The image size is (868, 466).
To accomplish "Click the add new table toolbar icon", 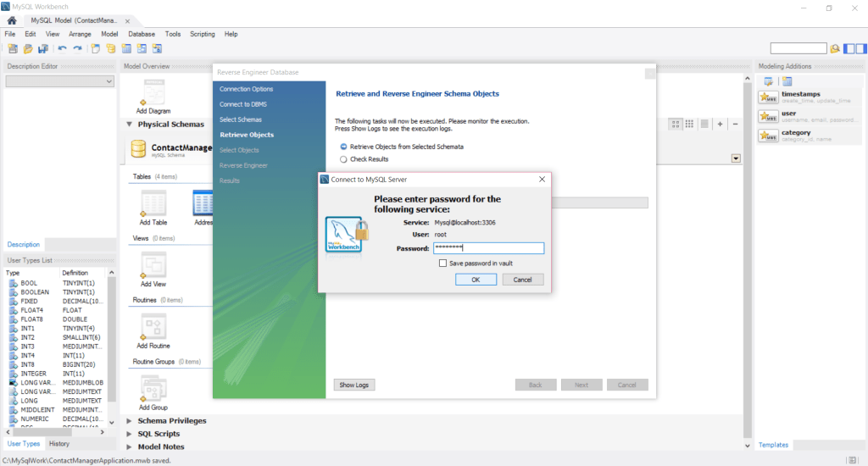I will click(127, 49).
